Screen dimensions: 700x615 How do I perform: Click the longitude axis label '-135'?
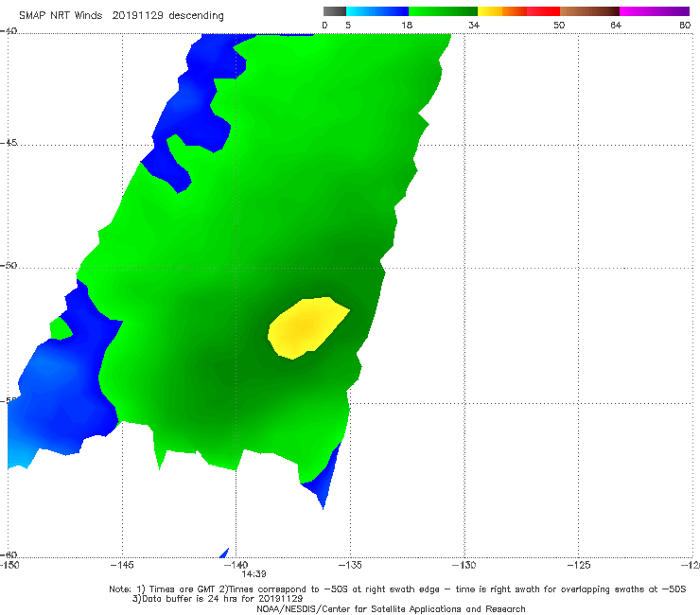(350, 565)
